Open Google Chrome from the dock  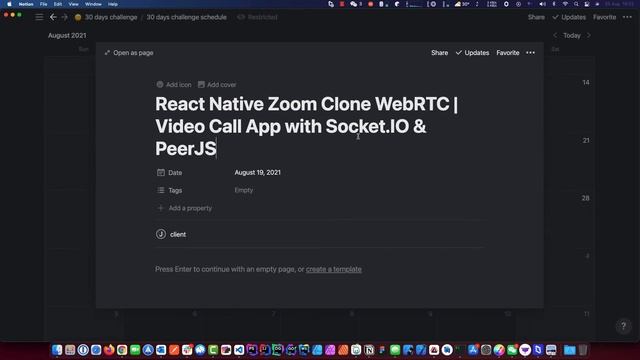[122, 350]
